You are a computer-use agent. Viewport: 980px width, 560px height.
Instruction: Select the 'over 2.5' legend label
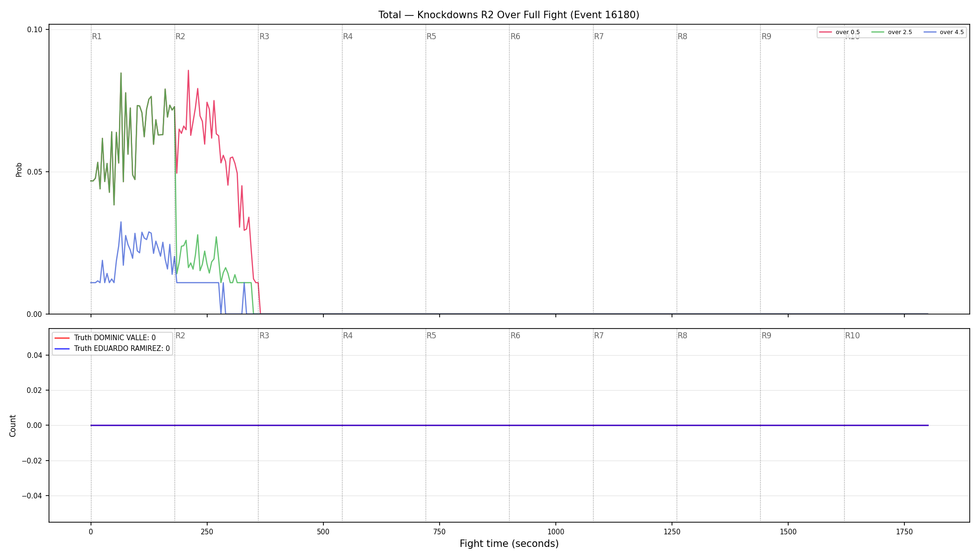tap(900, 32)
